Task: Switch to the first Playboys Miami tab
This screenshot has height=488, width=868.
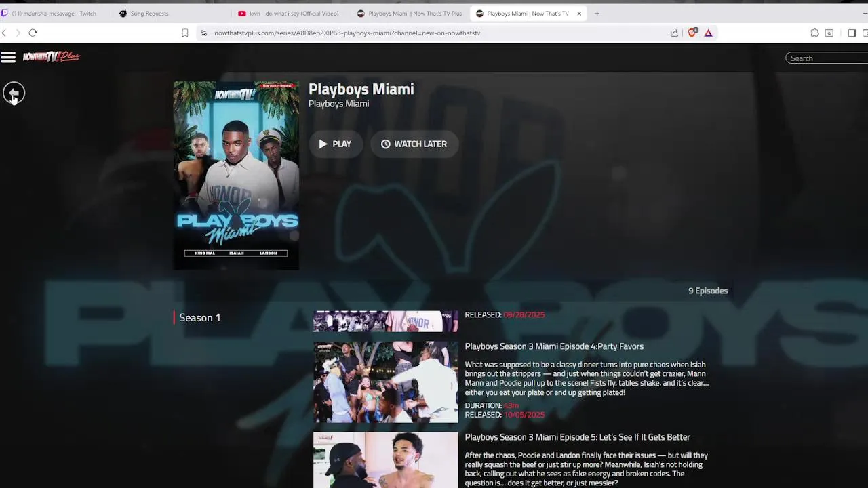Action: point(410,13)
